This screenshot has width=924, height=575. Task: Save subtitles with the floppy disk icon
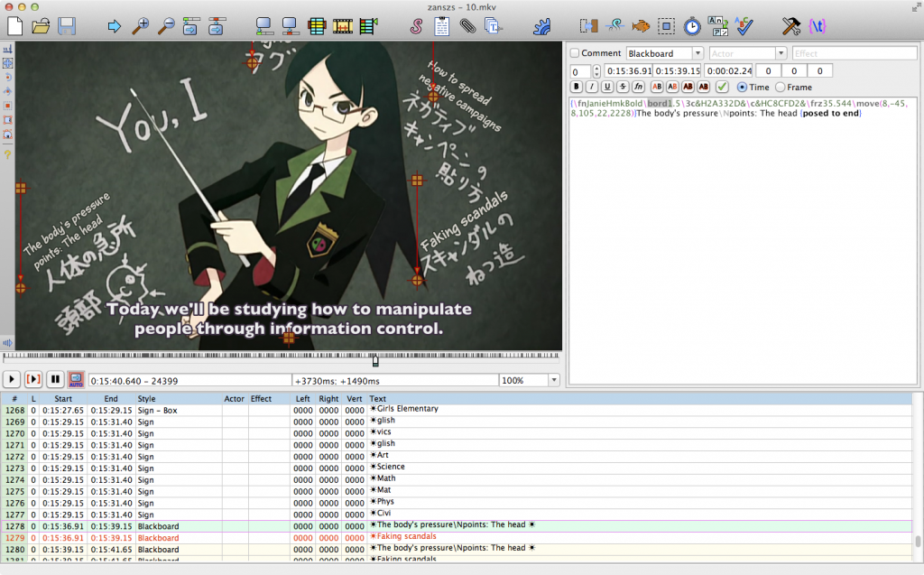(x=67, y=26)
